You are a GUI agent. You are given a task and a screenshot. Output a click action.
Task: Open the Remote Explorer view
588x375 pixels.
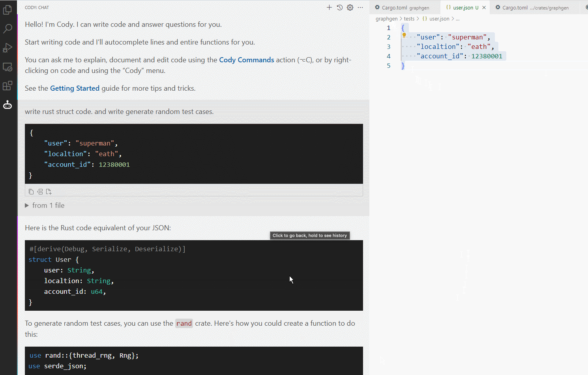tap(7, 67)
